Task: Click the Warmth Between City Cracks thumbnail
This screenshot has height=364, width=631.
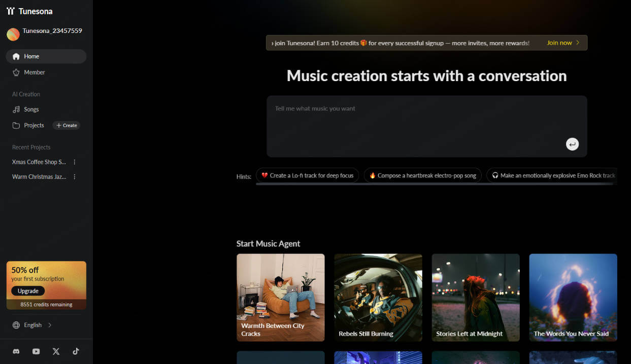Action: 280,298
